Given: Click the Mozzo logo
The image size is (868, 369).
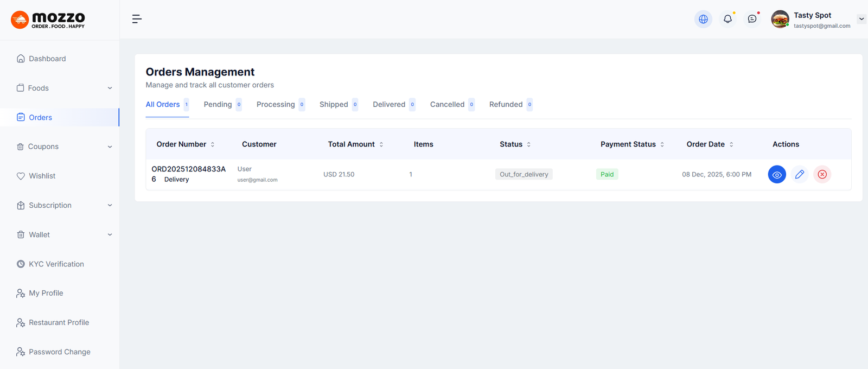Looking at the screenshot, I should tap(48, 20).
